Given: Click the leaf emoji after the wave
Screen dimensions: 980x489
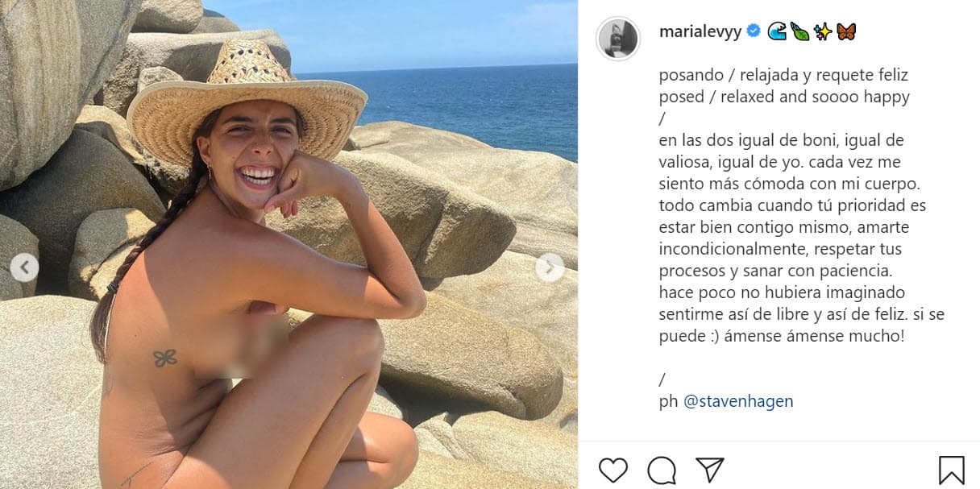Looking at the screenshot, I should (799, 31).
